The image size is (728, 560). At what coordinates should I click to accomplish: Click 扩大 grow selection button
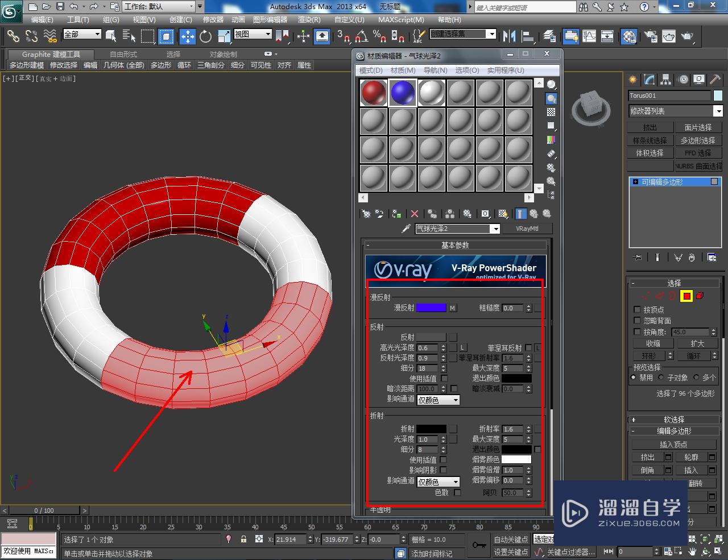coord(697,344)
